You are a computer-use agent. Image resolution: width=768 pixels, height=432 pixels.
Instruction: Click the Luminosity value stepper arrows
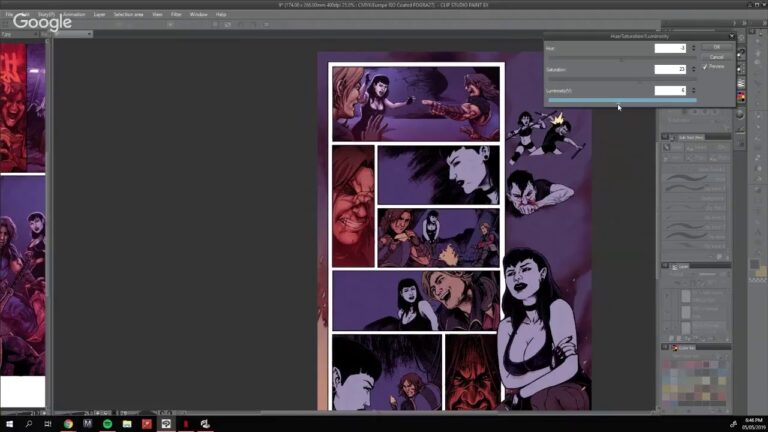tap(694, 90)
